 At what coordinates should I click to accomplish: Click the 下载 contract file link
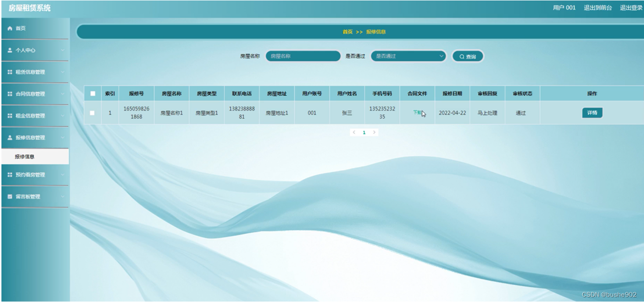click(417, 113)
